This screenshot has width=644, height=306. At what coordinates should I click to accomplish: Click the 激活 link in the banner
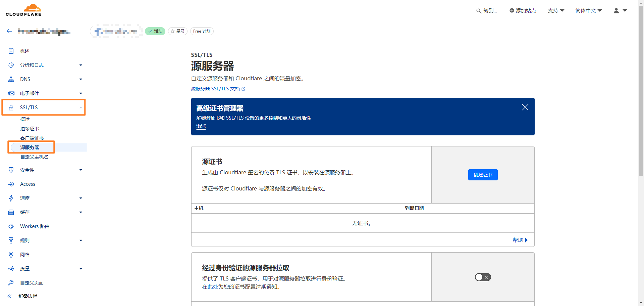coord(201,127)
